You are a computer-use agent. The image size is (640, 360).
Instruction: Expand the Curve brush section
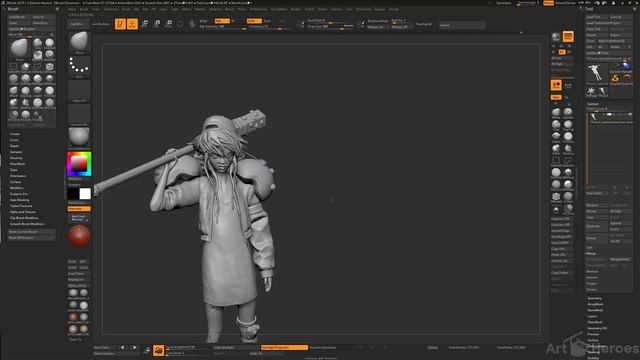(x=14, y=140)
